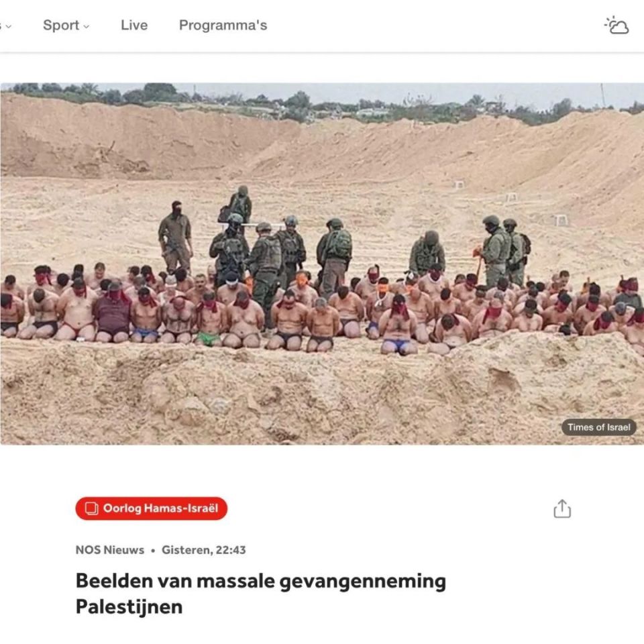Click the NOS Nieuws source label
Viewport: 644px width, 644px height.
pyautogui.click(x=109, y=550)
